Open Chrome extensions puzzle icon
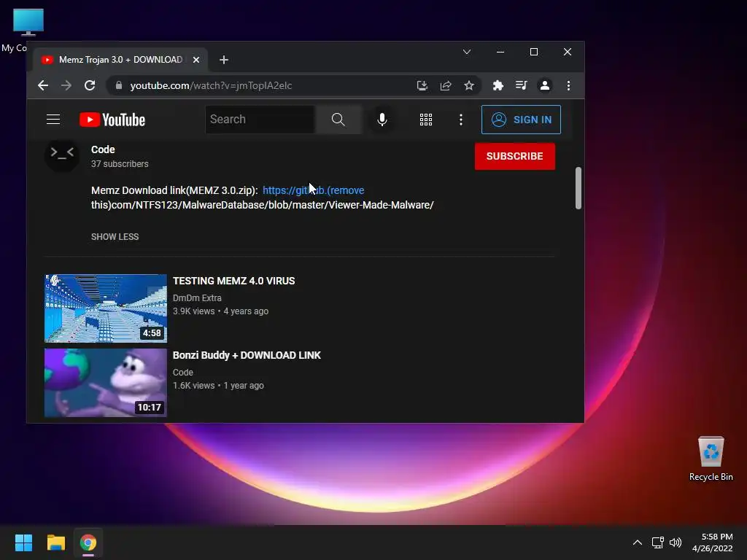Screen dimensions: 747x560 coord(498,86)
